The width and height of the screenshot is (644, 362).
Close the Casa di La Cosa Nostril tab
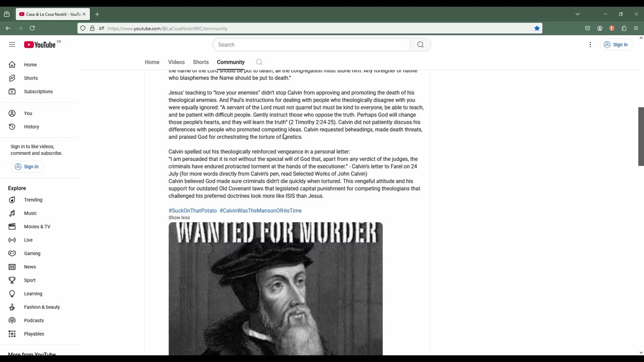84,14
